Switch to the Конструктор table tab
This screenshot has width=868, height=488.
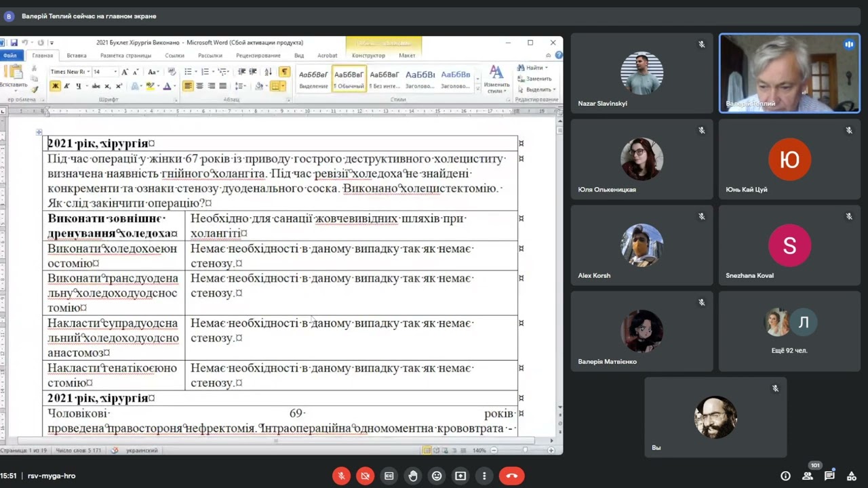(368, 56)
